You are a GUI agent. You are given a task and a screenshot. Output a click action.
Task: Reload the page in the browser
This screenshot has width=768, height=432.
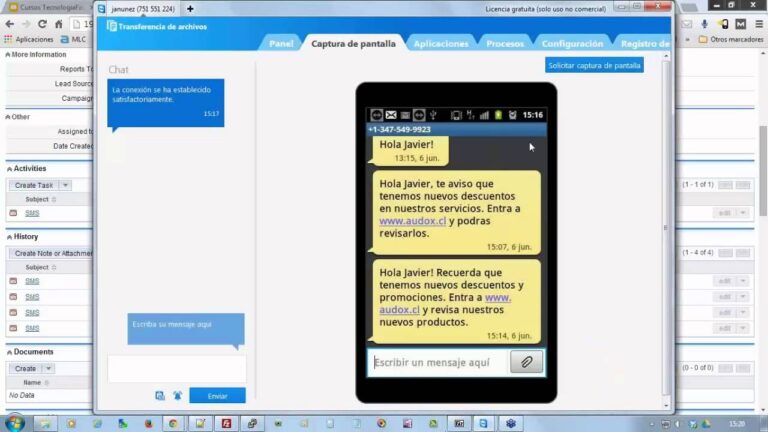pos(43,24)
